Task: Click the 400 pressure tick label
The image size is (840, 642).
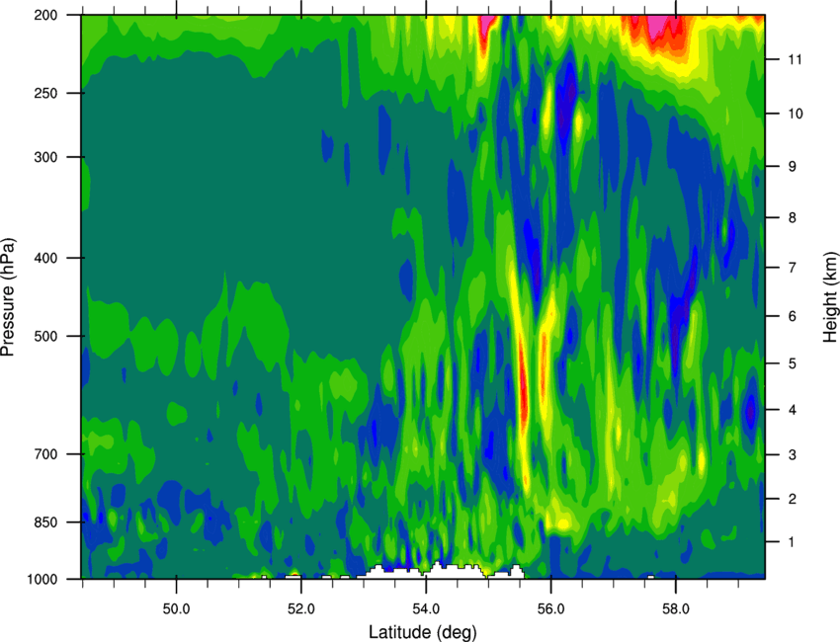Action: [46, 258]
